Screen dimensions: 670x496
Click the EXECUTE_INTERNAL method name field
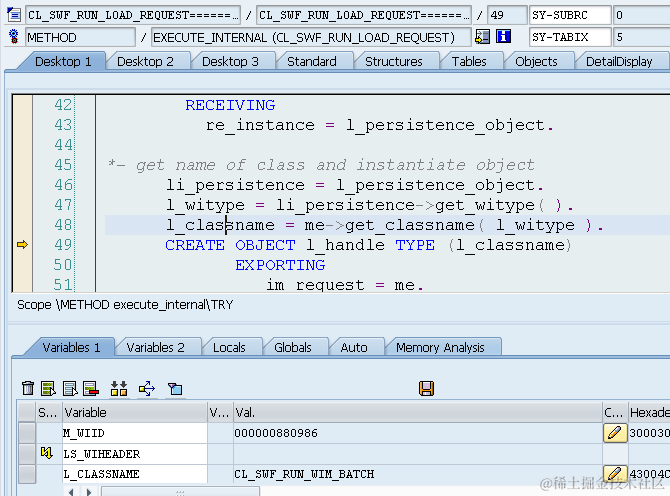click(311, 37)
